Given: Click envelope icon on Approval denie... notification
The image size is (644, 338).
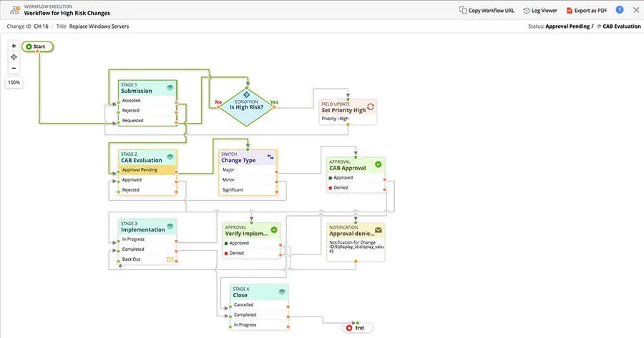Looking at the screenshot, I should 379,230.
